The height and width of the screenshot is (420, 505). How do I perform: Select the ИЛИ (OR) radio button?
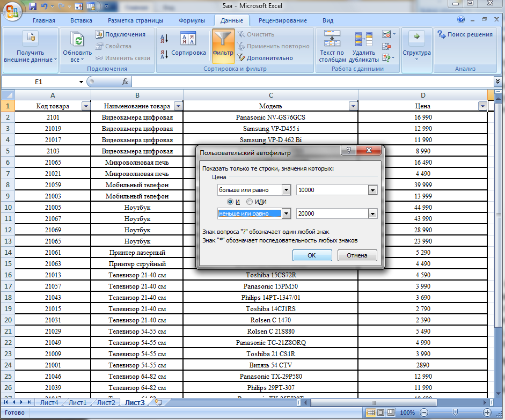click(249, 202)
